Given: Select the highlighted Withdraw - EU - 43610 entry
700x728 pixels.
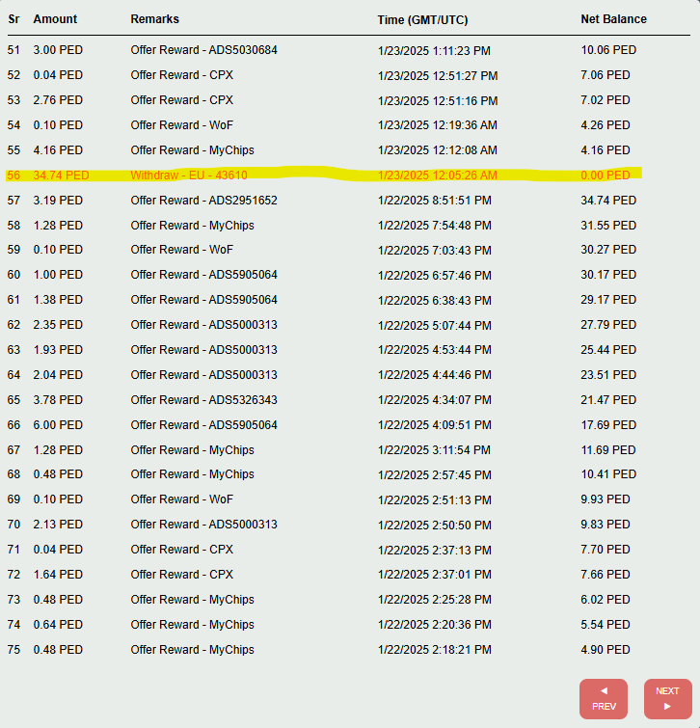Looking at the screenshot, I should (x=188, y=175).
